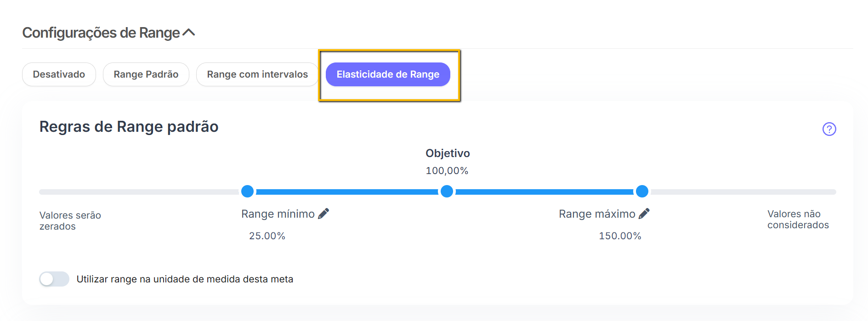The height and width of the screenshot is (321, 868).
Task: Click the Configurações de Range heading text
Action: coord(101,33)
